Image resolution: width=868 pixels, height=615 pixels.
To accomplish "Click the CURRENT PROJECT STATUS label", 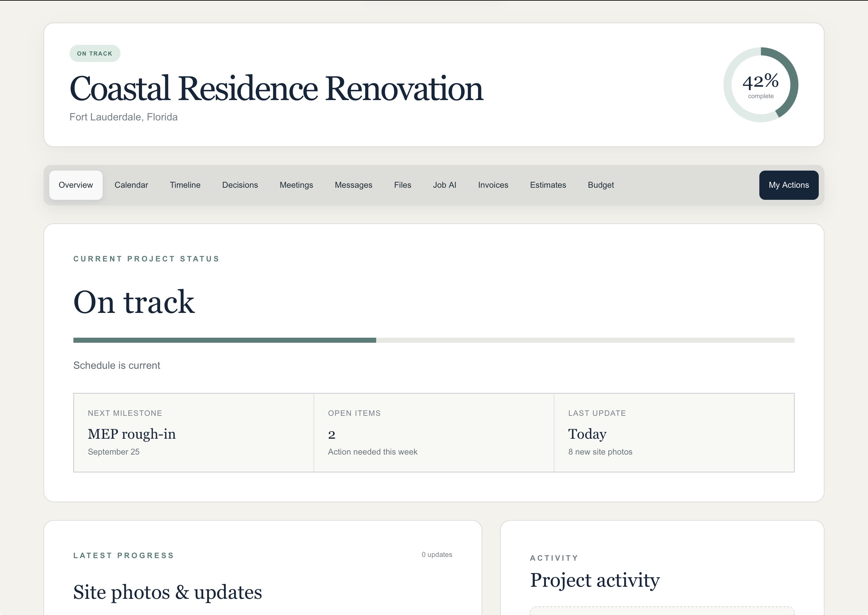I will 146,259.
